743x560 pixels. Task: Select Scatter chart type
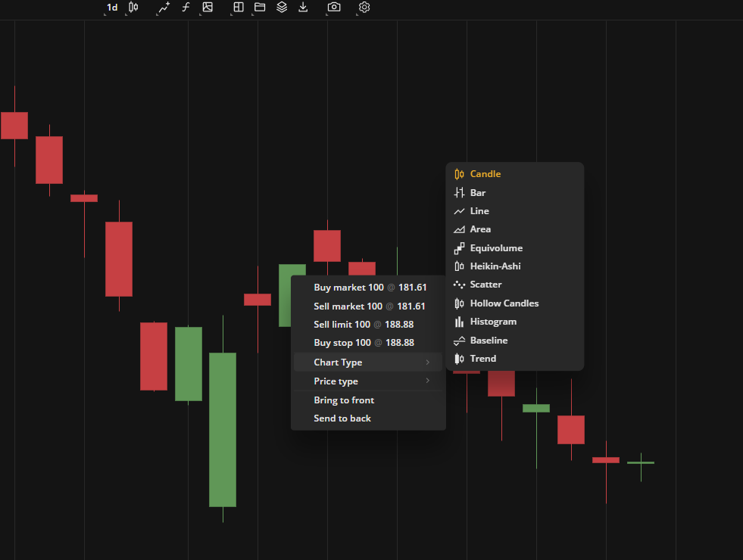coord(514,285)
